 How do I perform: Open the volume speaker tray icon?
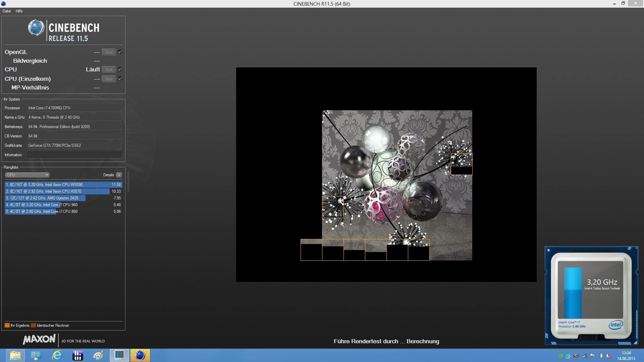(576, 356)
